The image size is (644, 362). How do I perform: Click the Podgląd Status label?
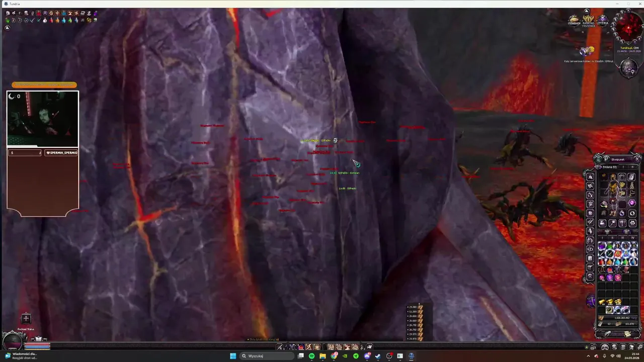pos(26,329)
